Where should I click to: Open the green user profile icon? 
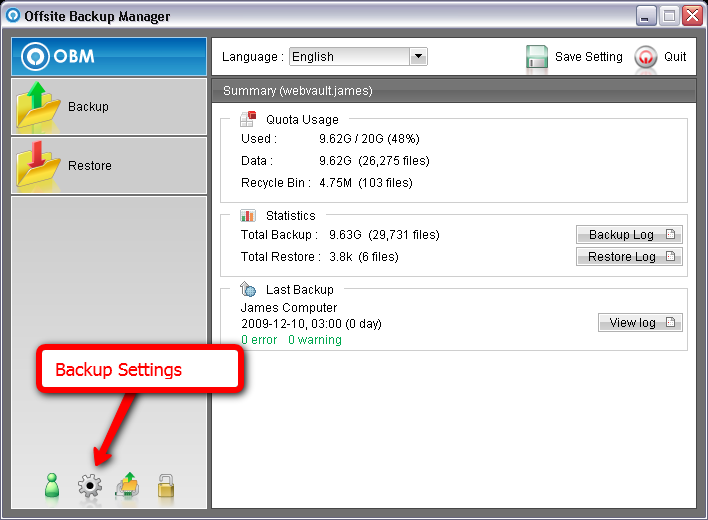(x=54, y=487)
